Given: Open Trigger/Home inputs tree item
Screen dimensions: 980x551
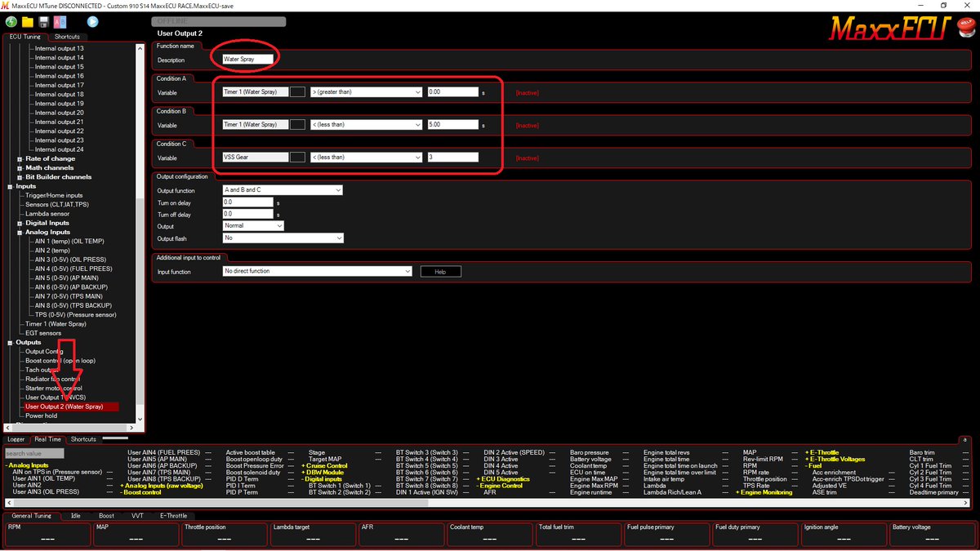Looking at the screenshot, I should click(x=54, y=195).
